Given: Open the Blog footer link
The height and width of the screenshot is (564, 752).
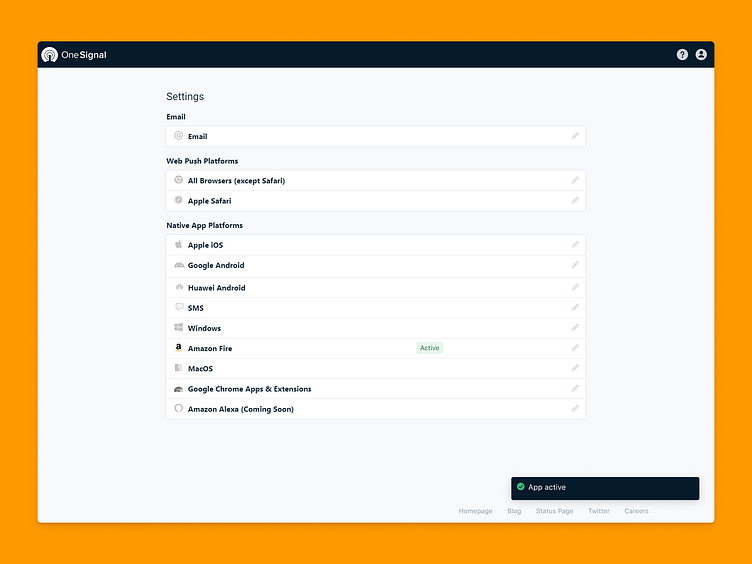Looking at the screenshot, I should [x=514, y=511].
